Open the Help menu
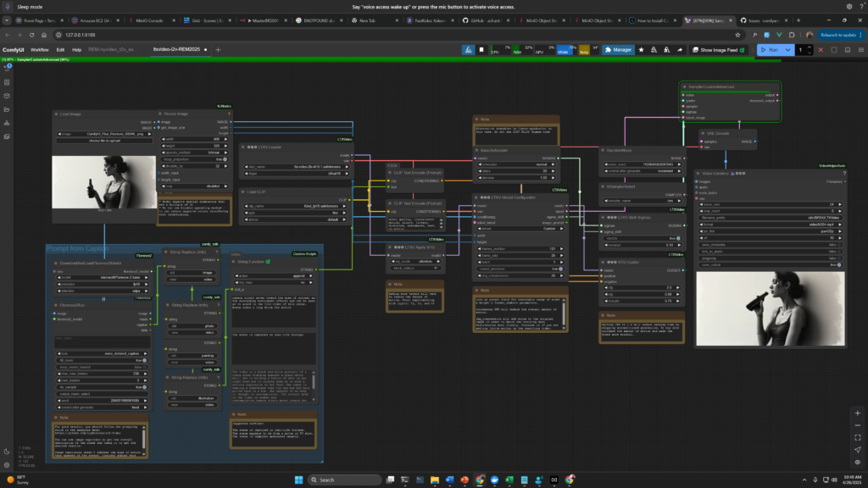This screenshot has height=488, width=868. (76, 50)
